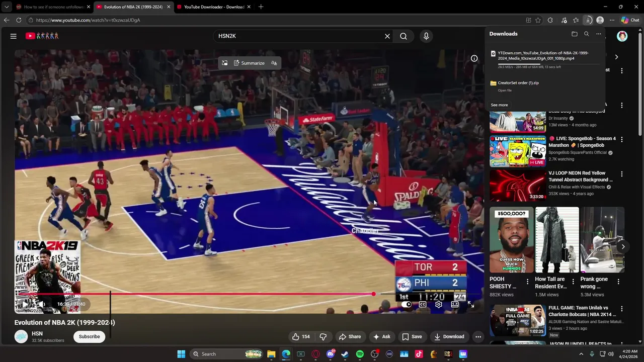Open SpongeBob Season 4 Marathon thumbnail

pos(518,151)
